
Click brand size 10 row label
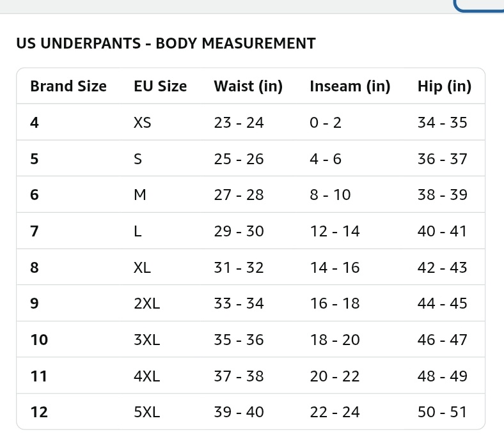(x=39, y=340)
